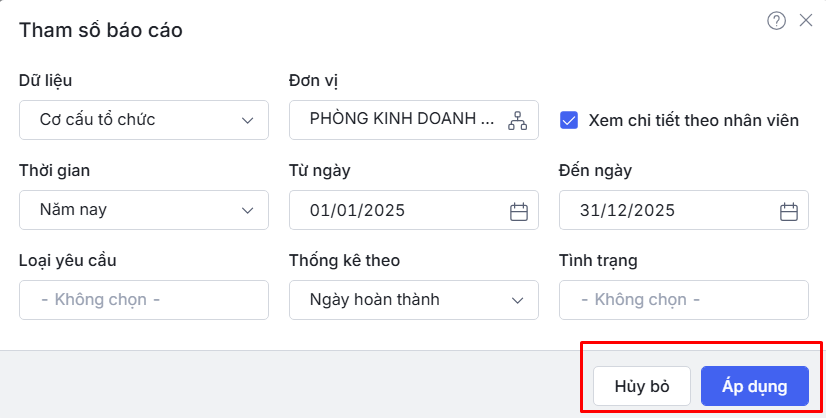Click the Đơn vị field PHÒNG KINH DOANH
Screen dimensions: 826x418
tap(401, 119)
